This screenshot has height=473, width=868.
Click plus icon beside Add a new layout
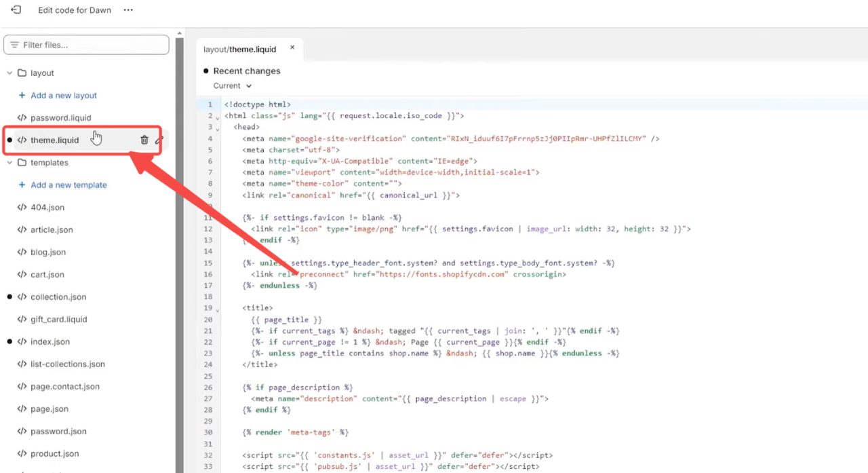tap(22, 95)
